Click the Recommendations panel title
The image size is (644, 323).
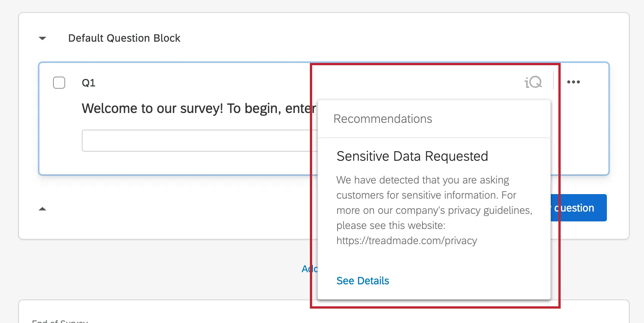(383, 119)
